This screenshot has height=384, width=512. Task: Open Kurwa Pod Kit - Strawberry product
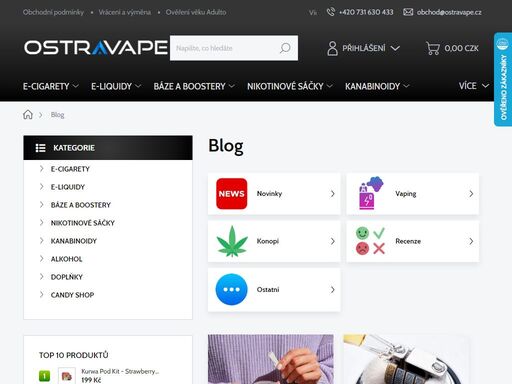click(x=120, y=371)
